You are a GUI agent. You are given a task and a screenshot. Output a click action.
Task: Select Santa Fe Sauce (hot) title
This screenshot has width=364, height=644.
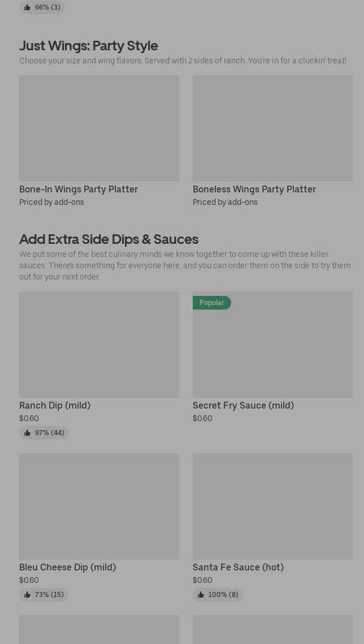(x=238, y=567)
